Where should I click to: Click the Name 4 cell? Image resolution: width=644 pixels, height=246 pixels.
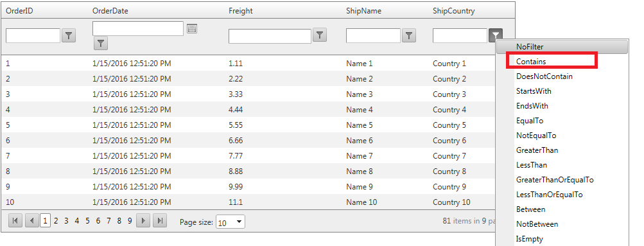point(360,110)
